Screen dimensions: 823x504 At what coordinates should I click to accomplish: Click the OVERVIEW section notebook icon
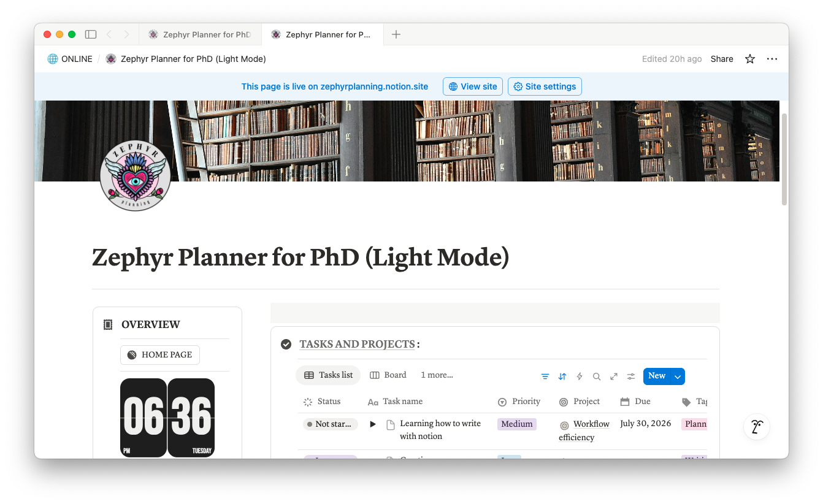click(x=108, y=325)
